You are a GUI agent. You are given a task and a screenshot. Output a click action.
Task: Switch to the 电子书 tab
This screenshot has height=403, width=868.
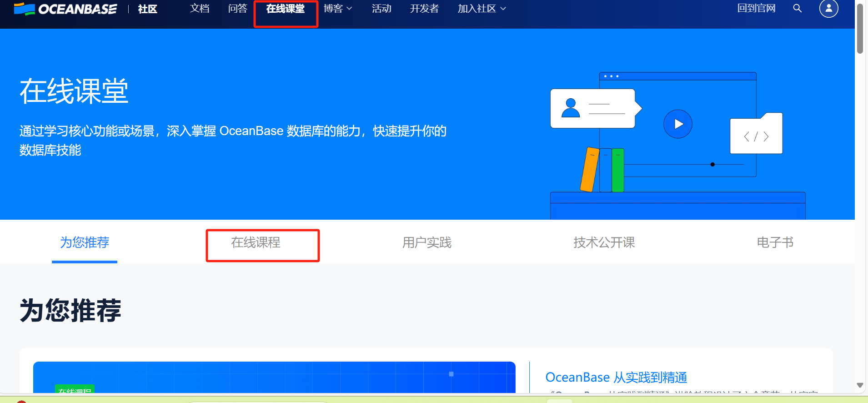775,242
